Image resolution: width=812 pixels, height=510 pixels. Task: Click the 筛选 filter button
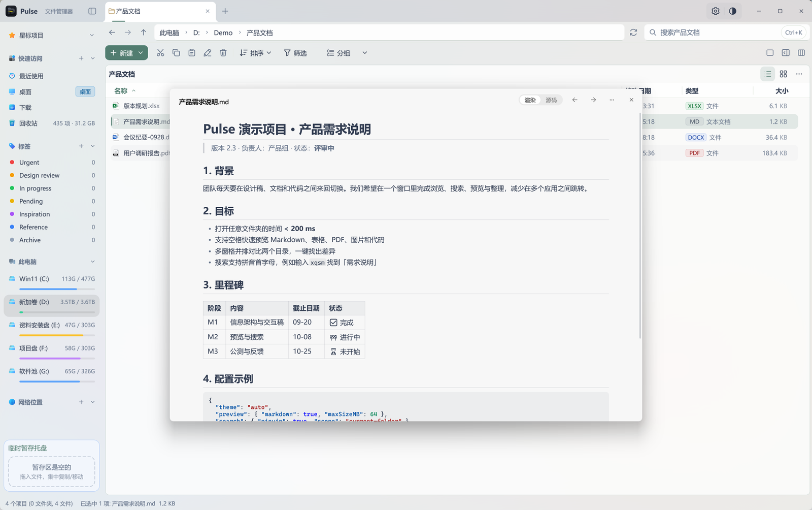295,53
